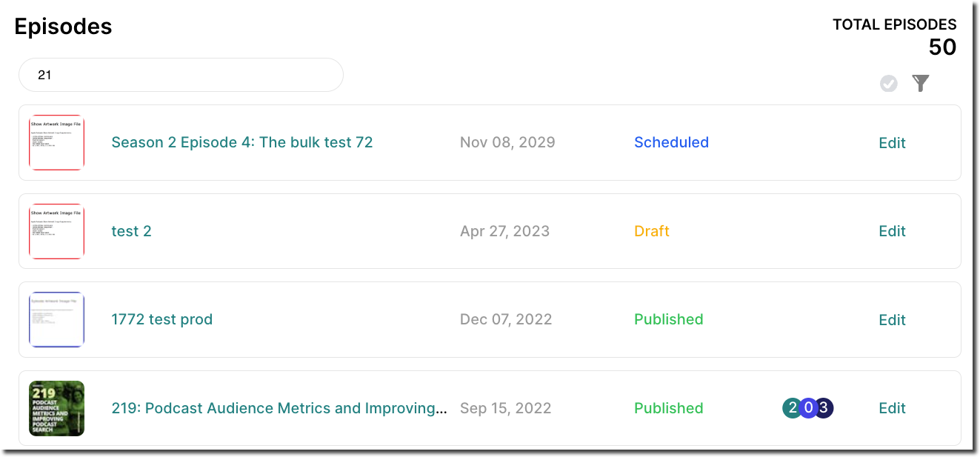The image size is (980, 457).
Task: Open Season 2 Episode 4: The bulk test 72
Action: [x=242, y=142]
